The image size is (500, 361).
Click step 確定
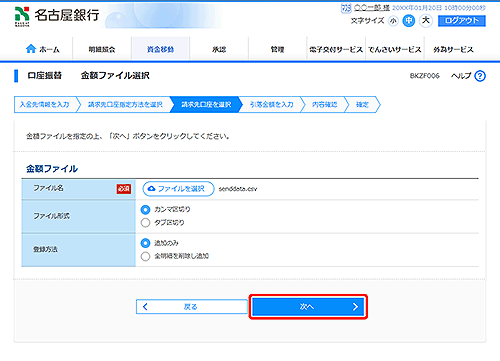(x=362, y=105)
